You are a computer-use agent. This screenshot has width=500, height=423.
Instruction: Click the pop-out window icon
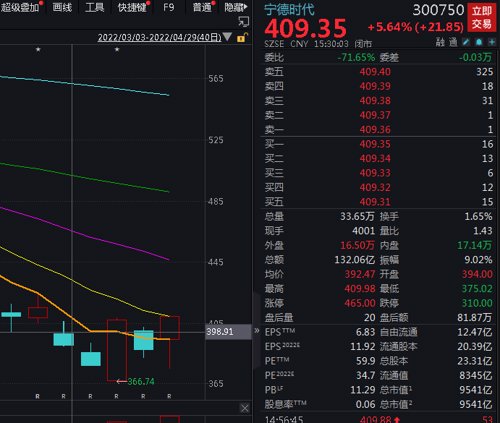pos(244,22)
